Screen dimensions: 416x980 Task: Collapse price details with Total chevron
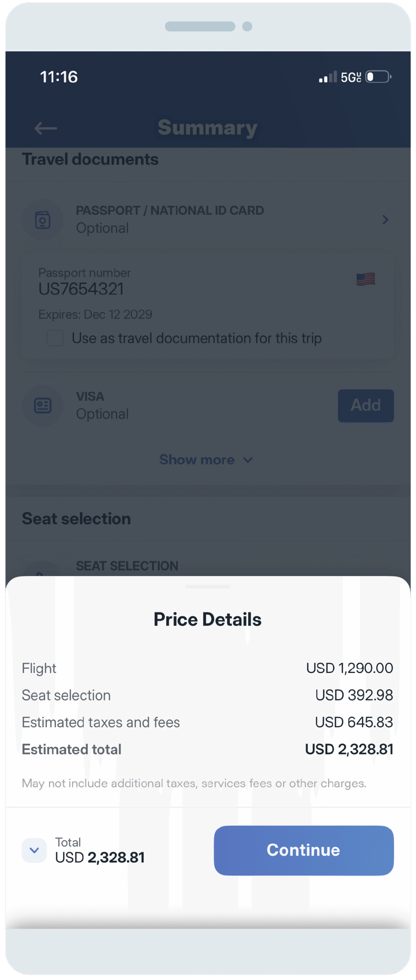34,850
